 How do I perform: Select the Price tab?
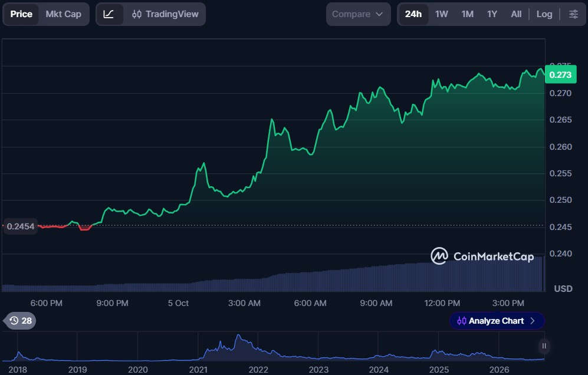tap(21, 14)
